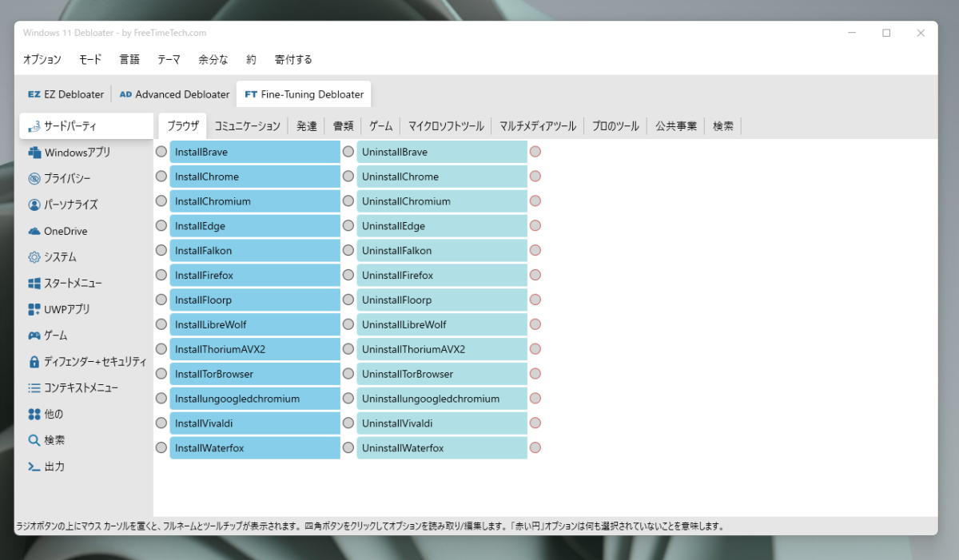Open the 言語 menu
Image resolution: width=959 pixels, height=560 pixels.
pyautogui.click(x=129, y=59)
